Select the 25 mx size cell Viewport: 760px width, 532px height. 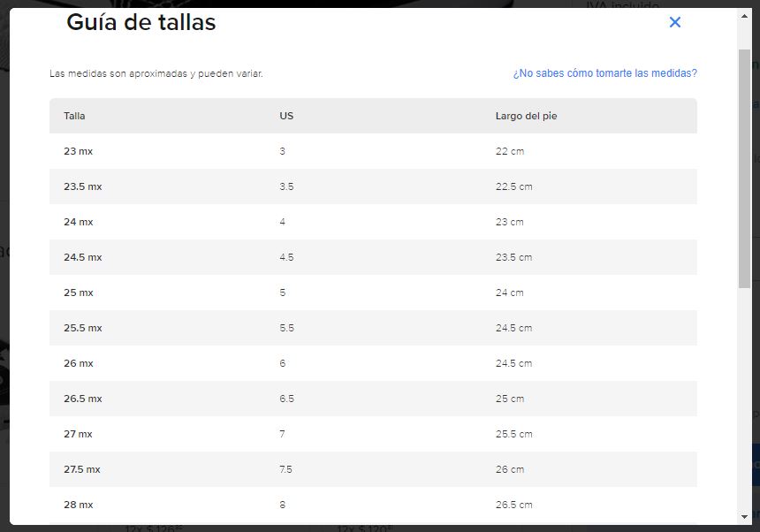click(x=78, y=293)
